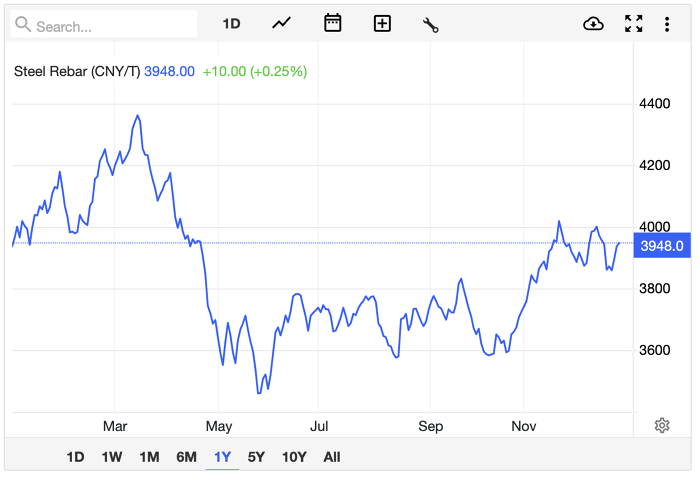Click the May x-axis label

[x=219, y=426]
